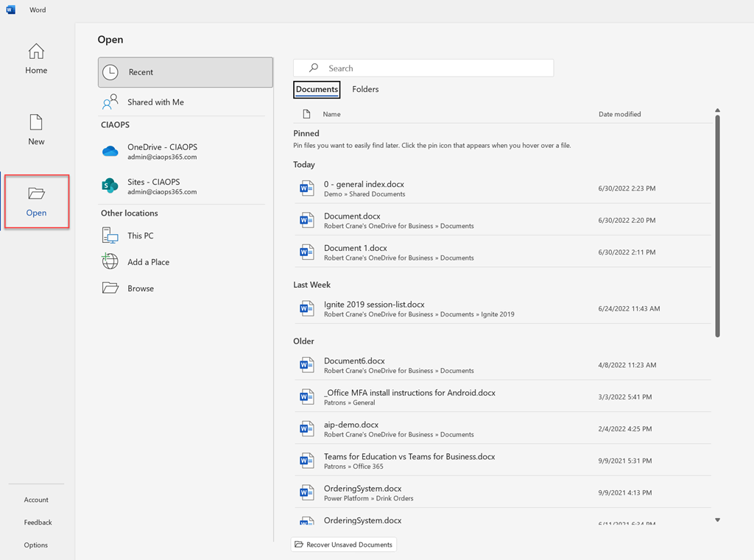Select the Open folder icon
The width and height of the screenshot is (754, 560).
36,194
